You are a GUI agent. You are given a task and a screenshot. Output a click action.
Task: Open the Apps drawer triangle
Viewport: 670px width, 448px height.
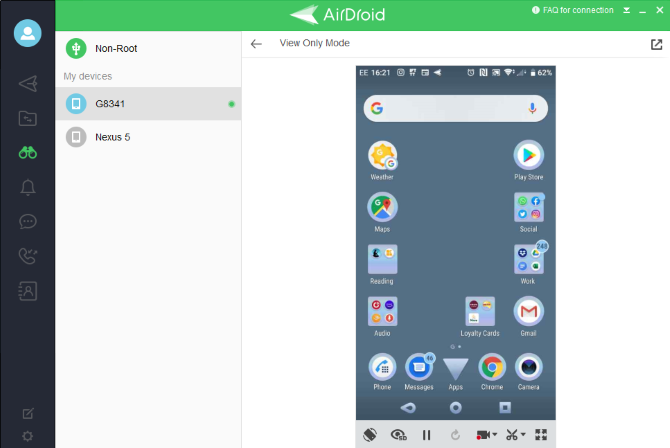tap(455, 374)
